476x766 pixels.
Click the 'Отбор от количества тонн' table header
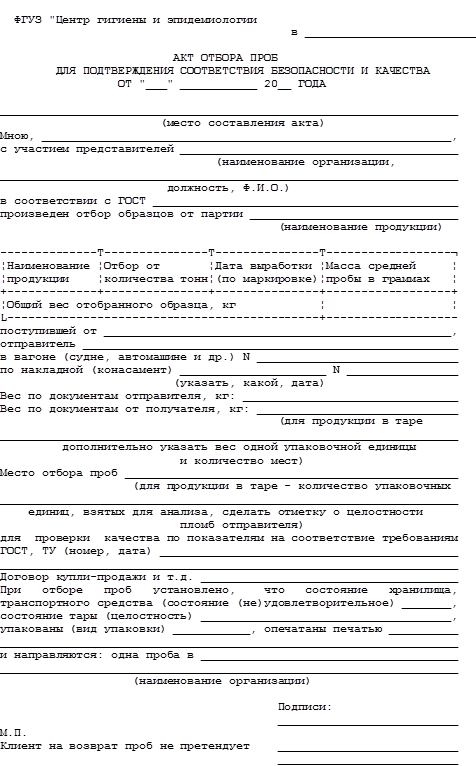pos(155,272)
